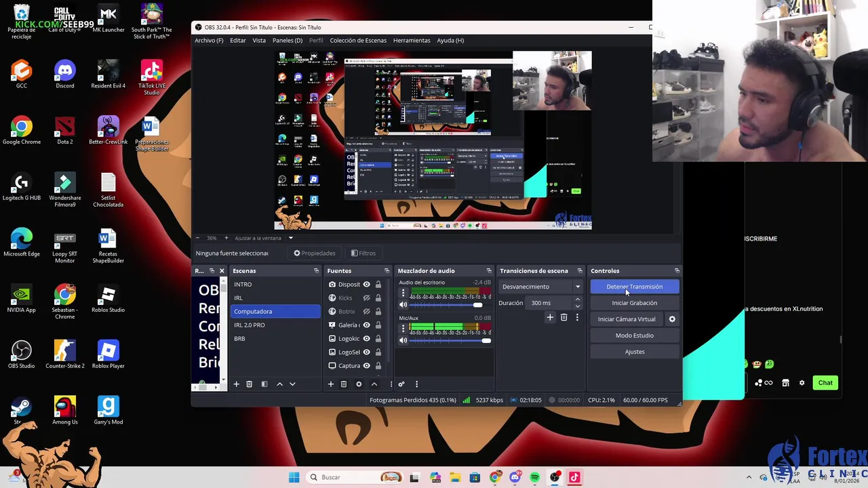This screenshot has width=868, height=488.
Task: Hide the Galería source
Action: tap(366, 325)
